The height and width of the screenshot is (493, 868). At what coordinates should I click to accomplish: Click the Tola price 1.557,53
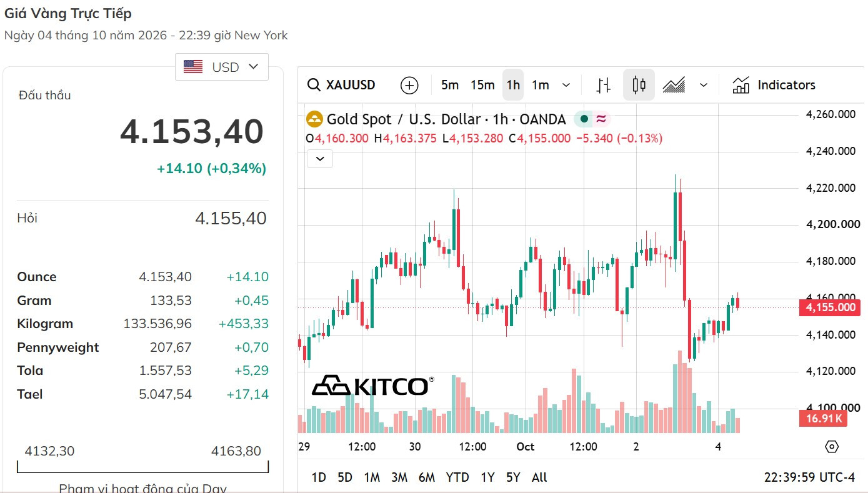166,371
